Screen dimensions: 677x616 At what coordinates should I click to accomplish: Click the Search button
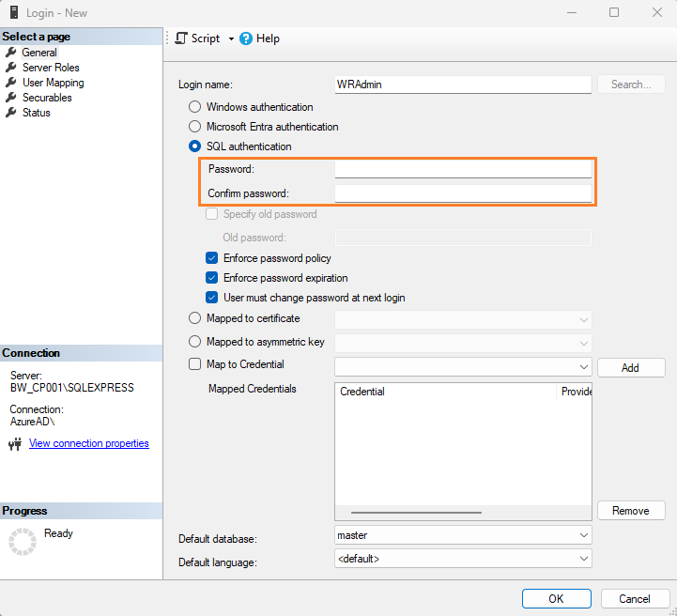point(631,85)
